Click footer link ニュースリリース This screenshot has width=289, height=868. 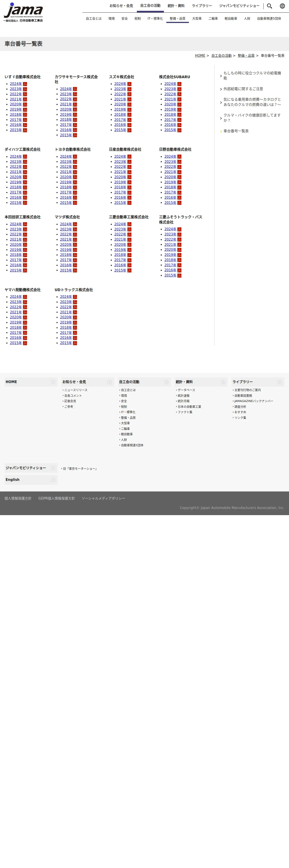[76, 390]
